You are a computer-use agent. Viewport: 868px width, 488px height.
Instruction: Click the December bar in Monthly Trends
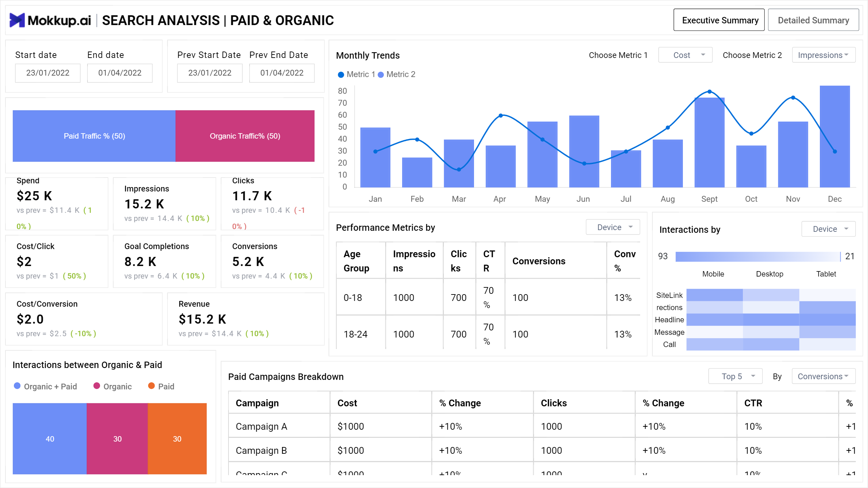[834, 136]
